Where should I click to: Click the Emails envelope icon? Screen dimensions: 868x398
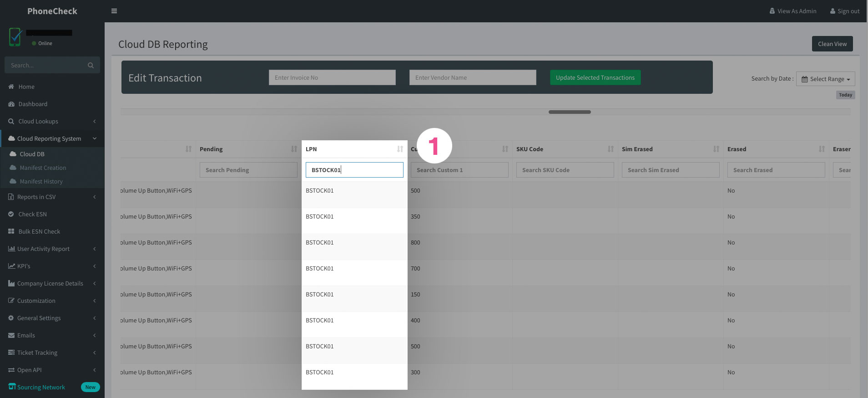11,335
